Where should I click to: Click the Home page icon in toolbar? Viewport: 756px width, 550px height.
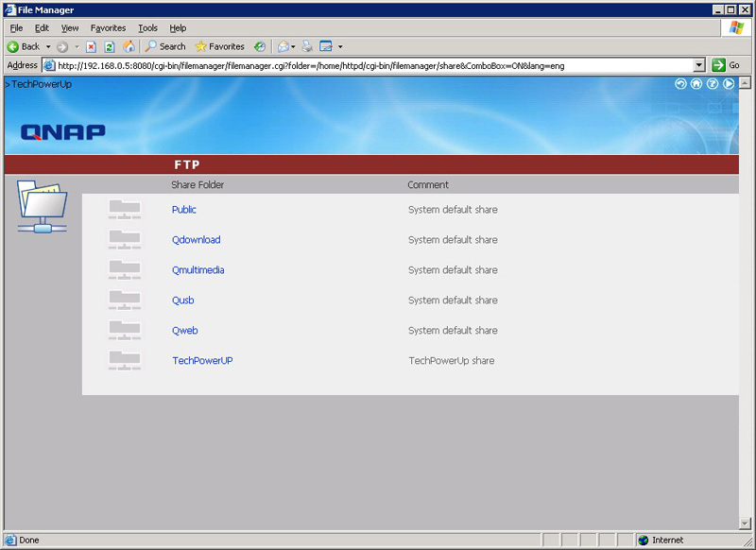(x=129, y=46)
